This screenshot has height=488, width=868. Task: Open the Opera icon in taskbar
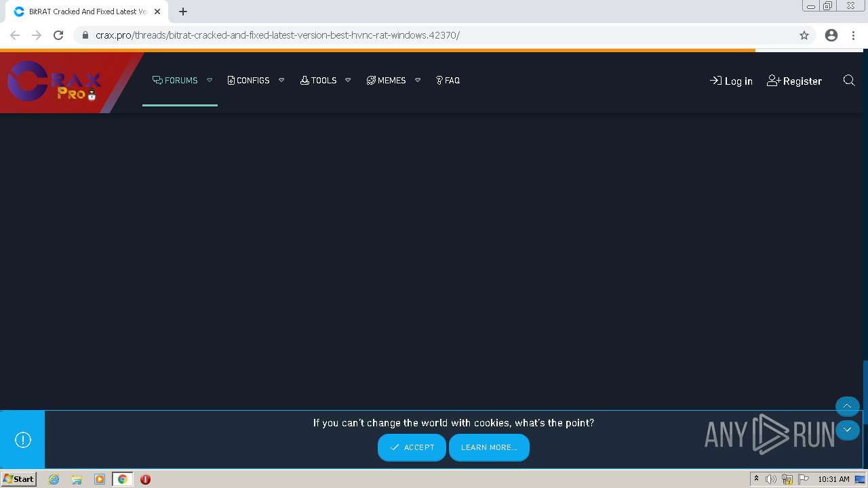click(x=145, y=479)
